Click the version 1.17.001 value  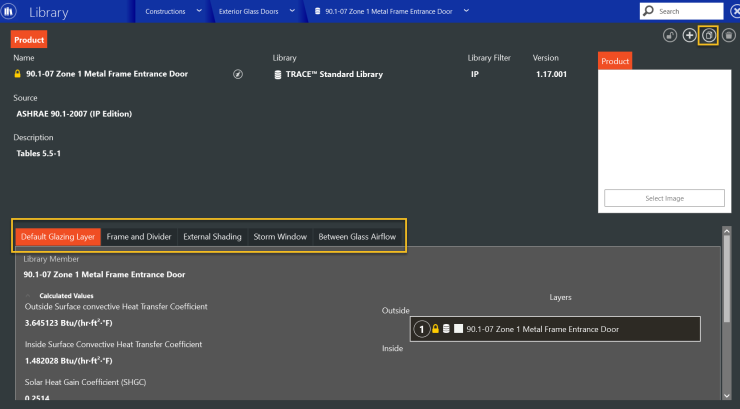(551, 74)
